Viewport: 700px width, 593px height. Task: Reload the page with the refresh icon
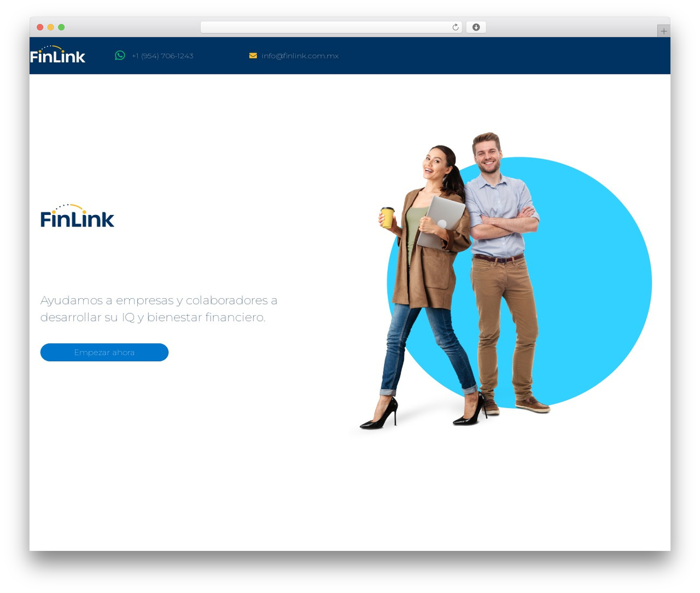[x=456, y=27]
